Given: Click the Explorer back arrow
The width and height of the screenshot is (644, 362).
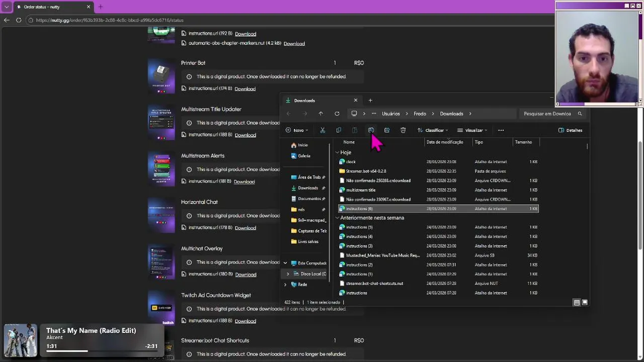Looking at the screenshot, I should [x=288, y=114].
